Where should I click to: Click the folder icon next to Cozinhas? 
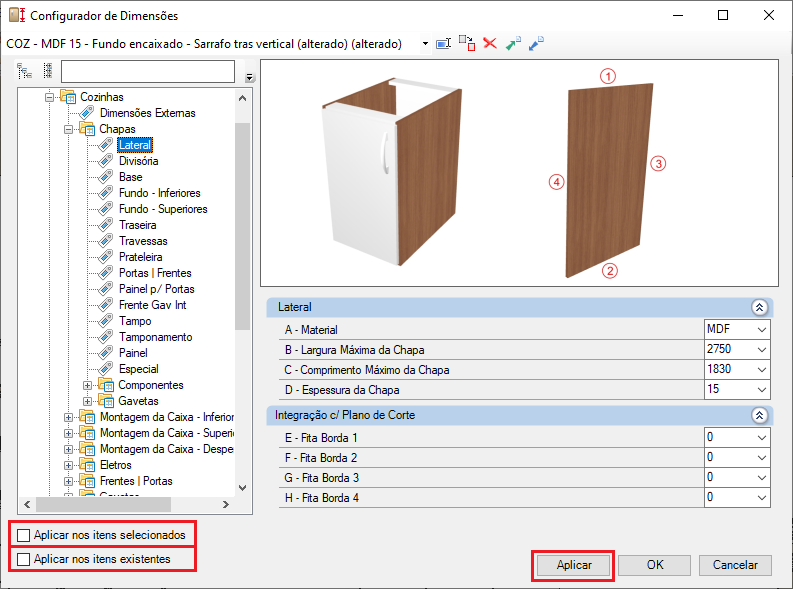68,96
